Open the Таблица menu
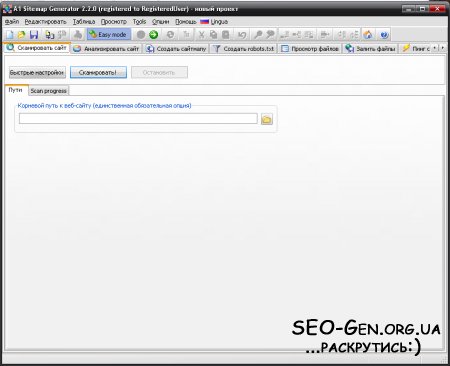 (x=84, y=22)
